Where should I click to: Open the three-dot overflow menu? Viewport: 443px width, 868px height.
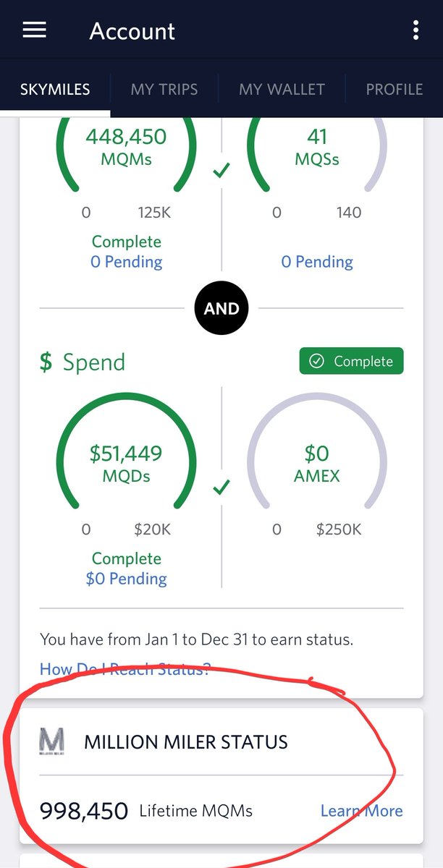click(x=415, y=30)
